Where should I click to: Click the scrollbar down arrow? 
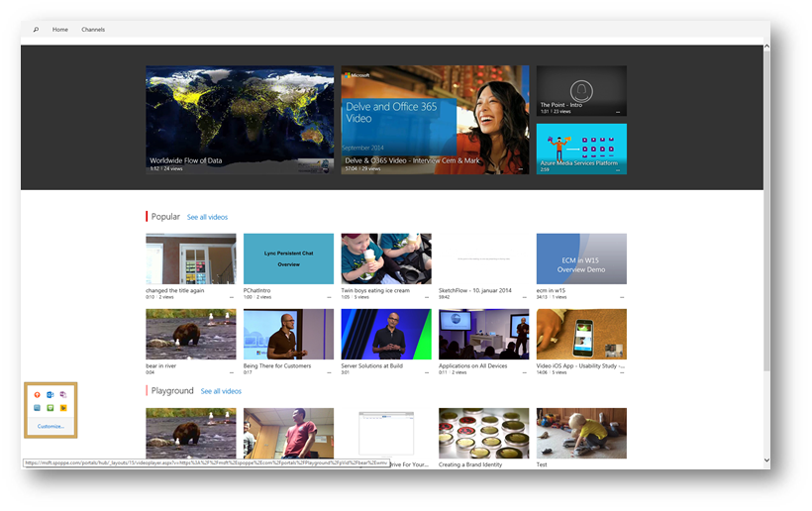coord(765,460)
